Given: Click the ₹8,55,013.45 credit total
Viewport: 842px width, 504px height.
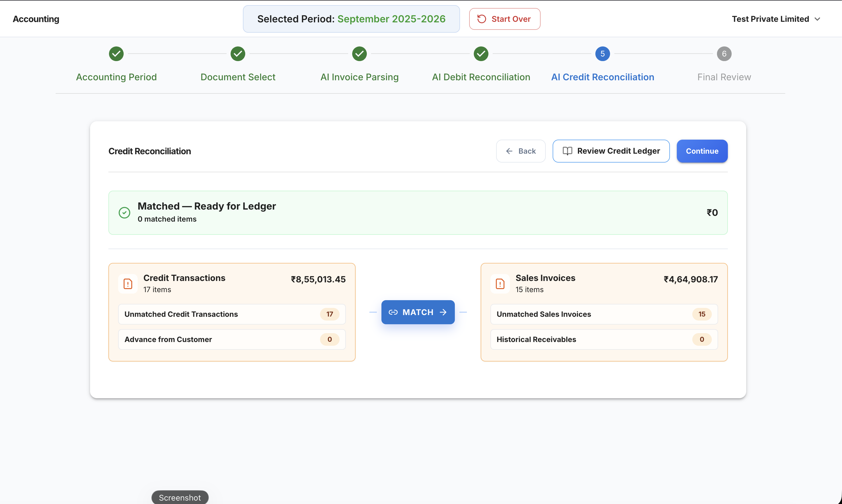Looking at the screenshot, I should [318, 279].
